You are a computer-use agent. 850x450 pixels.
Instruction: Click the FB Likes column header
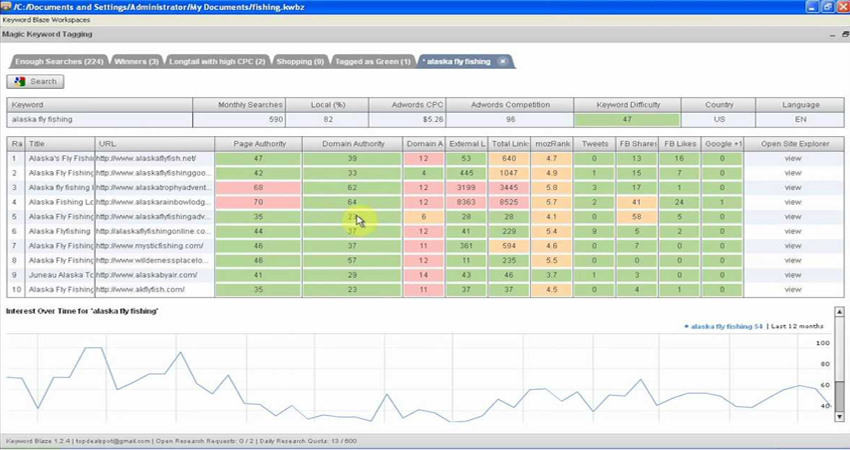click(x=680, y=144)
